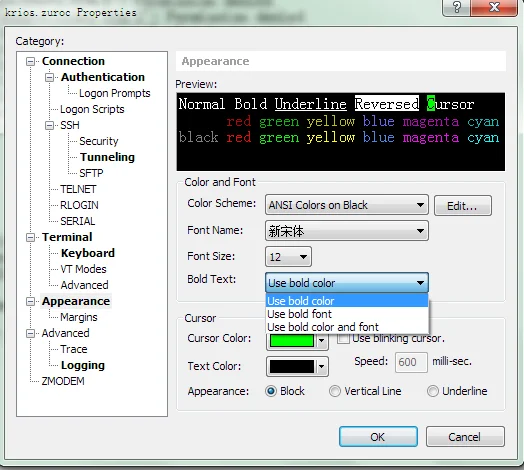
Task: Select VT Modes under Terminal
Action: 83,269
